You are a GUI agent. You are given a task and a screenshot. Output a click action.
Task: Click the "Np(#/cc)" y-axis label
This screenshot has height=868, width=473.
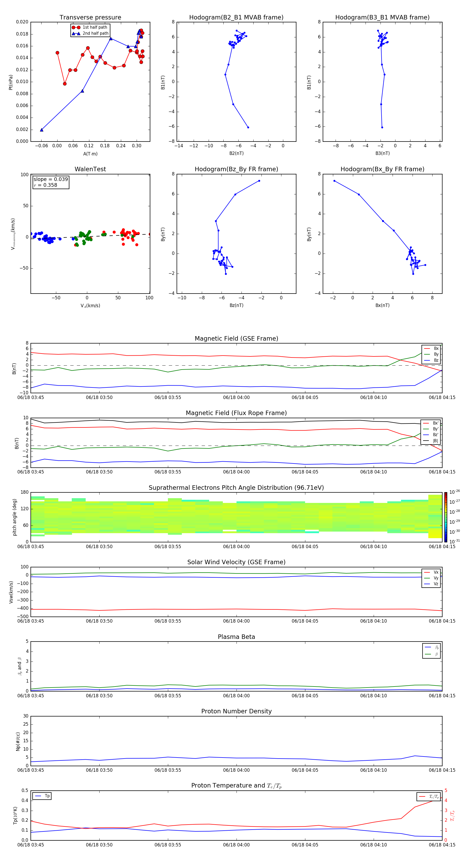(18, 741)
